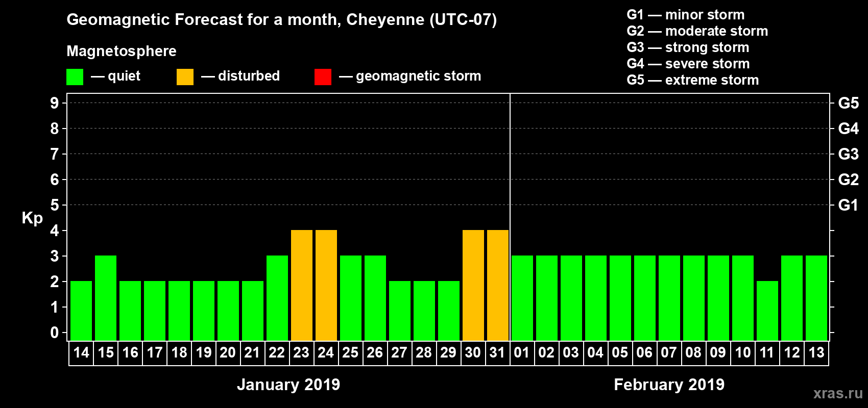Click the Kp axis label

(32, 218)
